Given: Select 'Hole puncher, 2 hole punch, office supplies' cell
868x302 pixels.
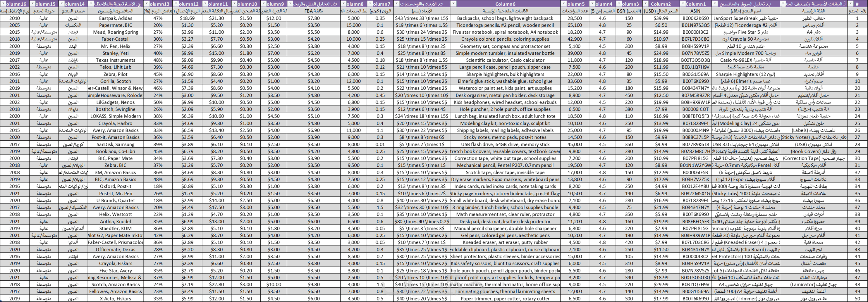Looking at the screenshot, I should click(x=505, y=109).
